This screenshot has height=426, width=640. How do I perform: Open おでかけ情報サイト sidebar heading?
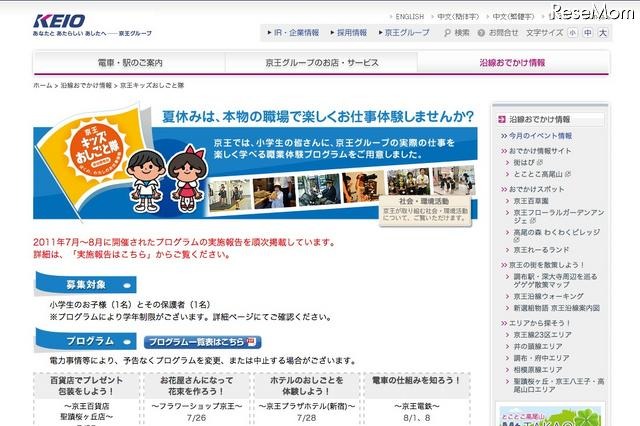tap(540, 151)
